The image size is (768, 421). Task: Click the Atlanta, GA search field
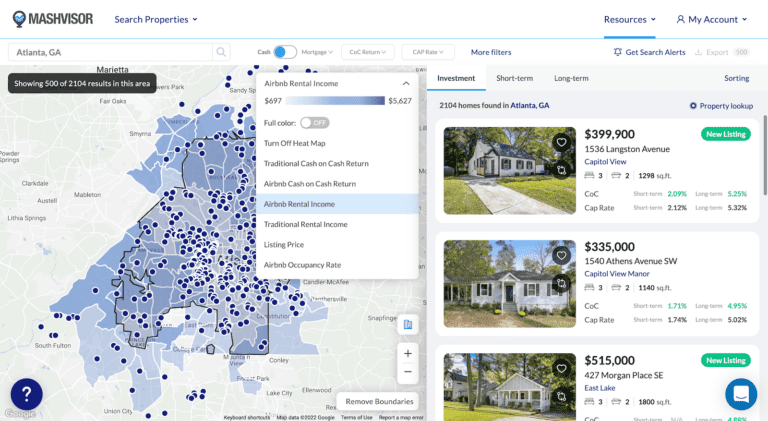[x=110, y=52]
